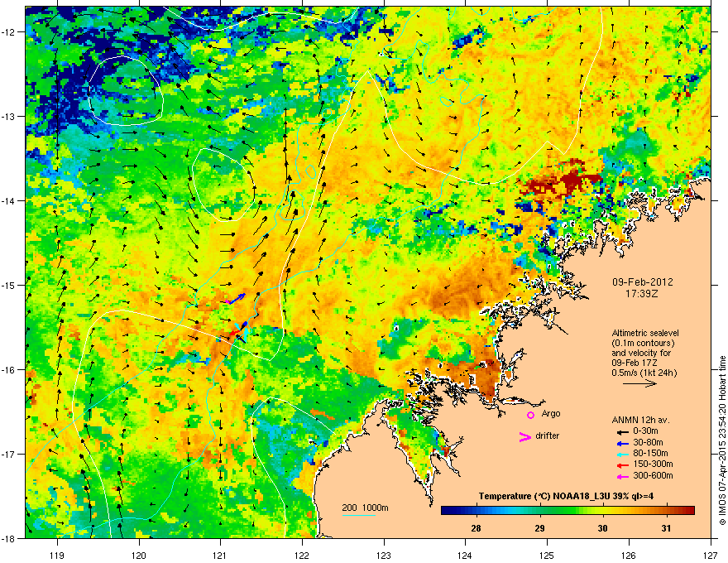Screen dimensions: 728x563
Task: Select the cyan 80-150m arrow in the legend
Action: tap(622, 454)
